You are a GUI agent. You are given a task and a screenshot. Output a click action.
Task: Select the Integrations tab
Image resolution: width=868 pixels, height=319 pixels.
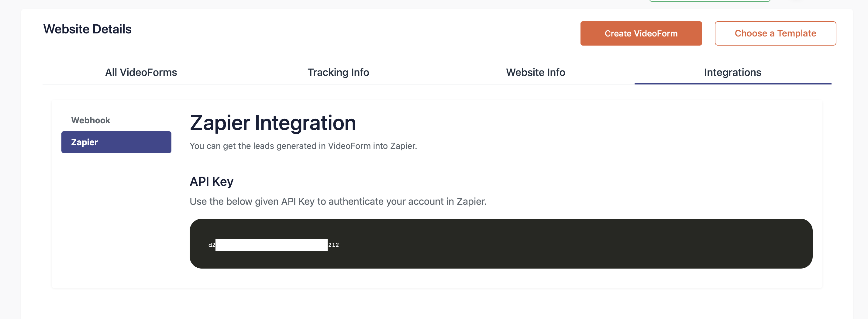coord(732,72)
